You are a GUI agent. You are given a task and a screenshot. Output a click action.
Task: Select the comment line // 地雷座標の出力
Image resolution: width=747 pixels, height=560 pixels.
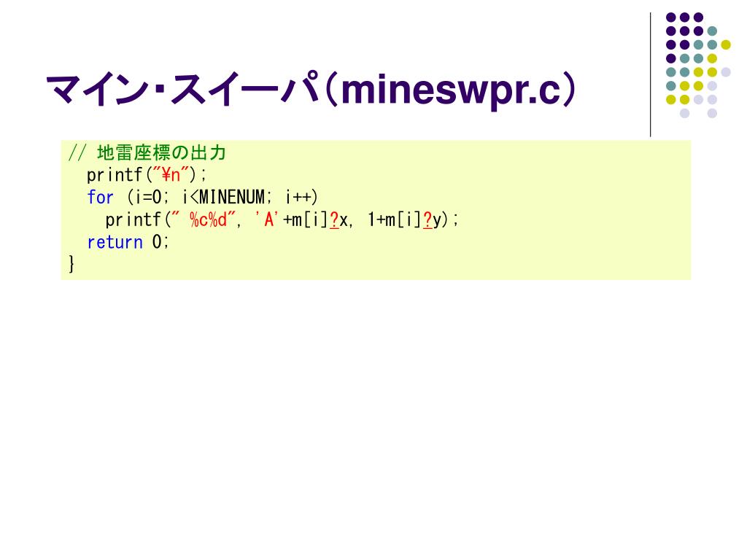tap(147, 153)
